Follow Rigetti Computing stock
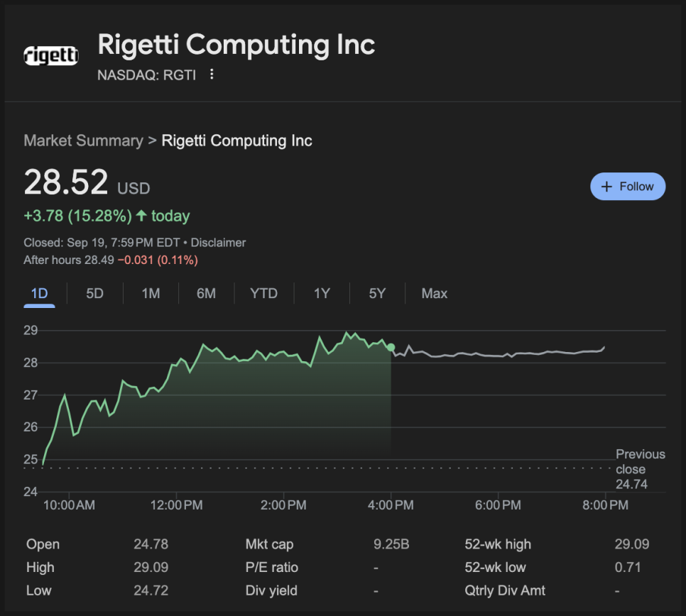 pos(628,187)
